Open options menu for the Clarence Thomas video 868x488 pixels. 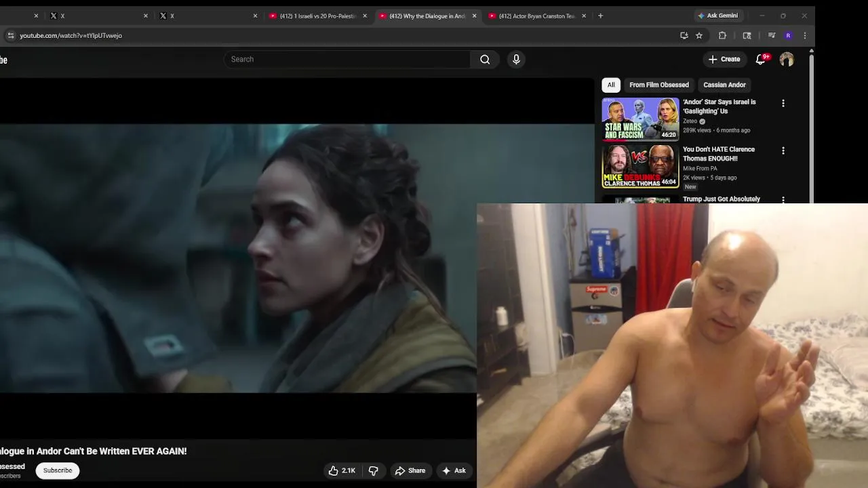click(783, 151)
